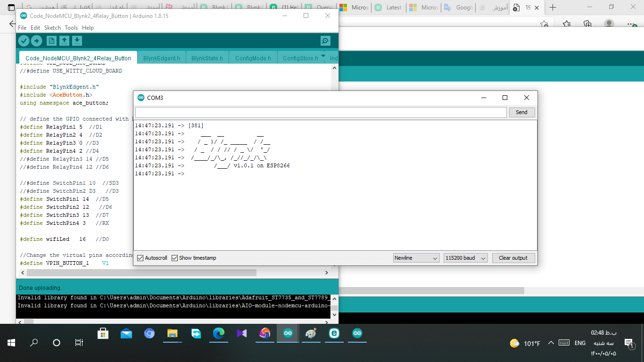Open the Tools menu
This screenshot has width=644, height=362.
[71, 28]
